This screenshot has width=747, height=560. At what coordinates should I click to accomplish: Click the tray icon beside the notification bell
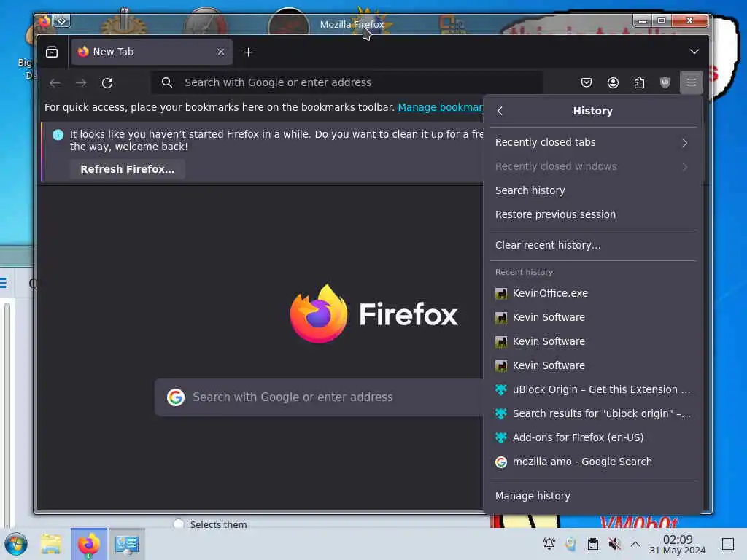click(x=570, y=544)
